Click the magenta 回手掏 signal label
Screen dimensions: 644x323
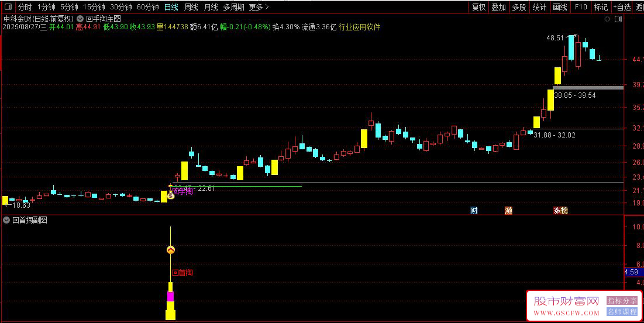click(x=183, y=191)
